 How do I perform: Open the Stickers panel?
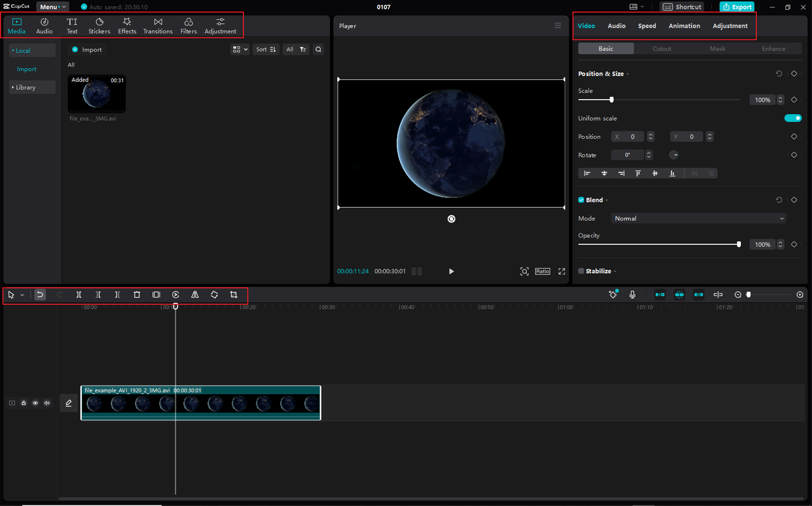coord(99,25)
